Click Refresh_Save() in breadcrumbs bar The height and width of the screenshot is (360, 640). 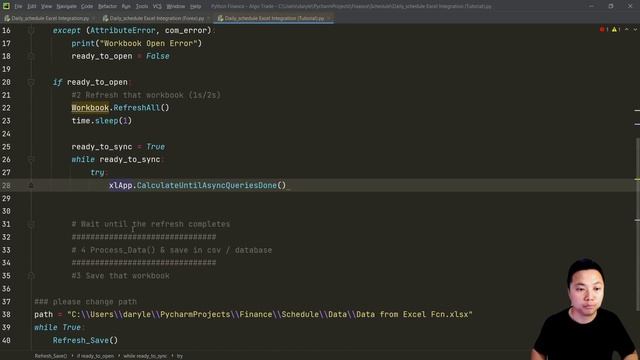tap(51, 356)
